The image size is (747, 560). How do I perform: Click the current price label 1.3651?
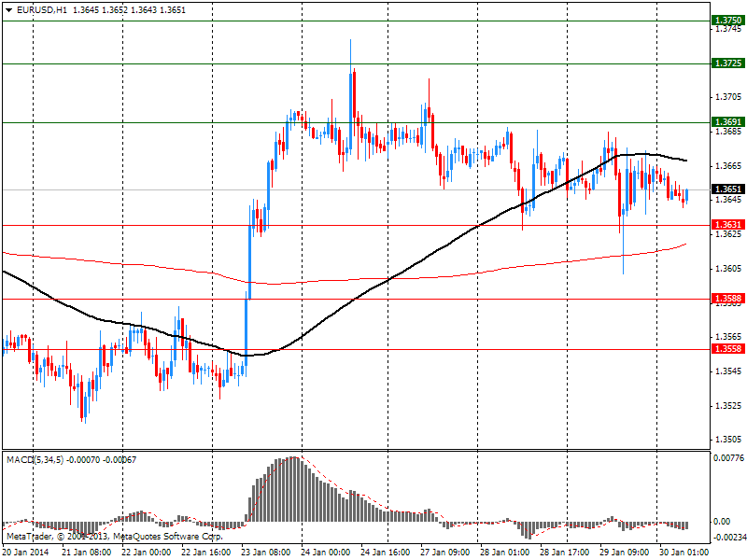coord(728,189)
